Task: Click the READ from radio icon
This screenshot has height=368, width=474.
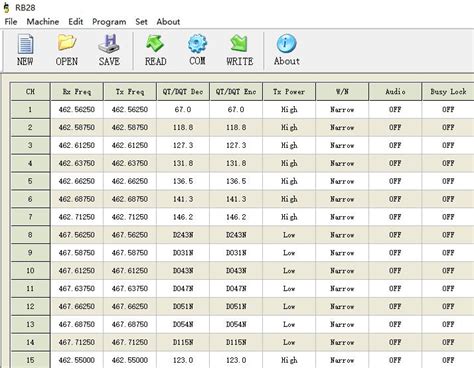Action: (x=155, y=50)
